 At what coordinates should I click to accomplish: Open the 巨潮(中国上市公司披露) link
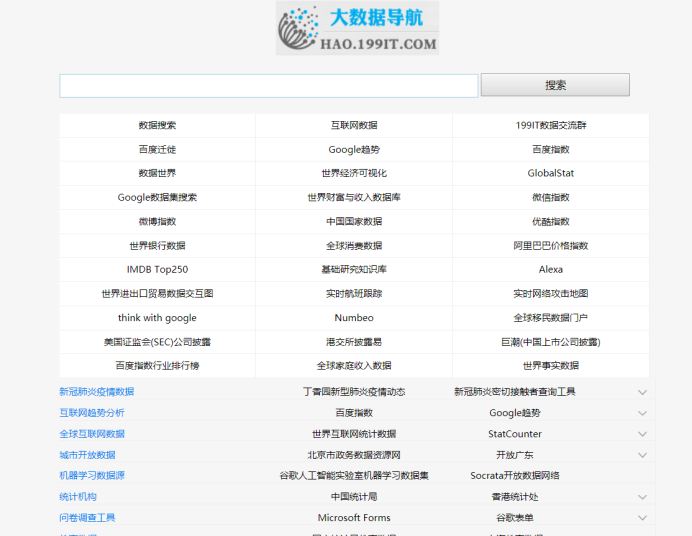[x=551, y=342]
